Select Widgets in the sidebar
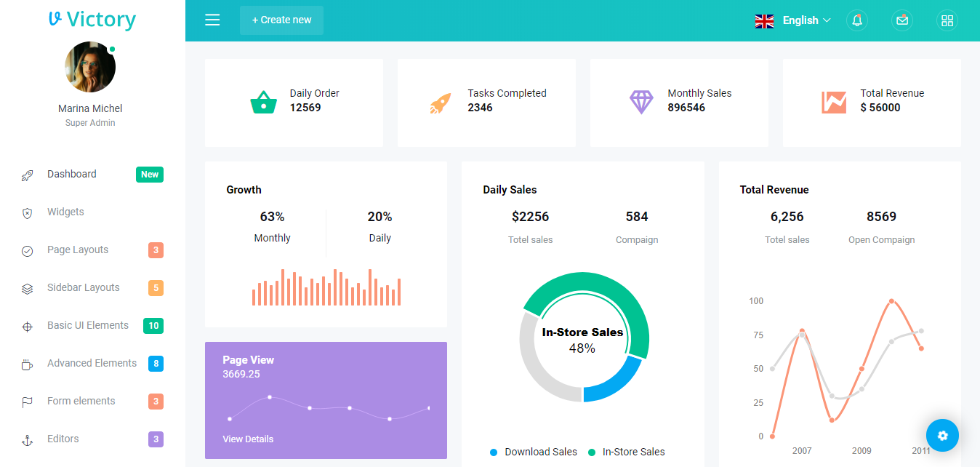The height and width of the screenshot is (467, 980). tap(65, 212)
